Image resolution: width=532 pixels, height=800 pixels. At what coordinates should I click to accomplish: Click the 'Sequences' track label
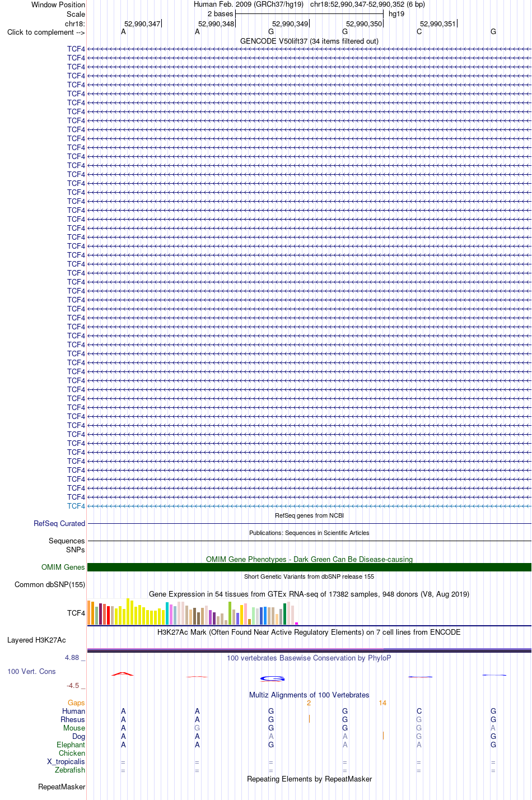67,541
